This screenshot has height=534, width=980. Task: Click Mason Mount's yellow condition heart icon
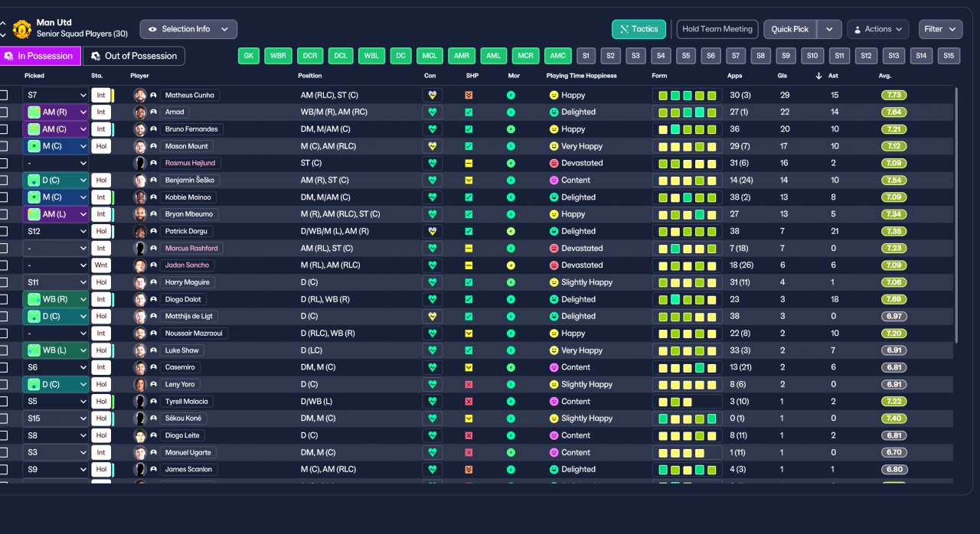pos(432,146)
